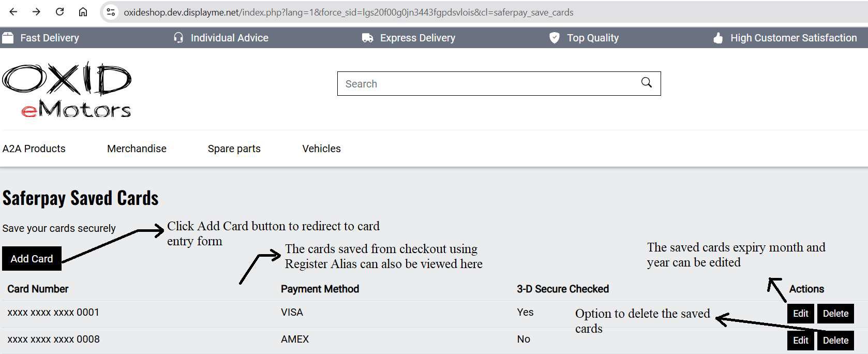Image resolution: width=868 pixels, height=354 pixels.
Task: Click the Express Delivery truck icon
Action: [367, 38]
